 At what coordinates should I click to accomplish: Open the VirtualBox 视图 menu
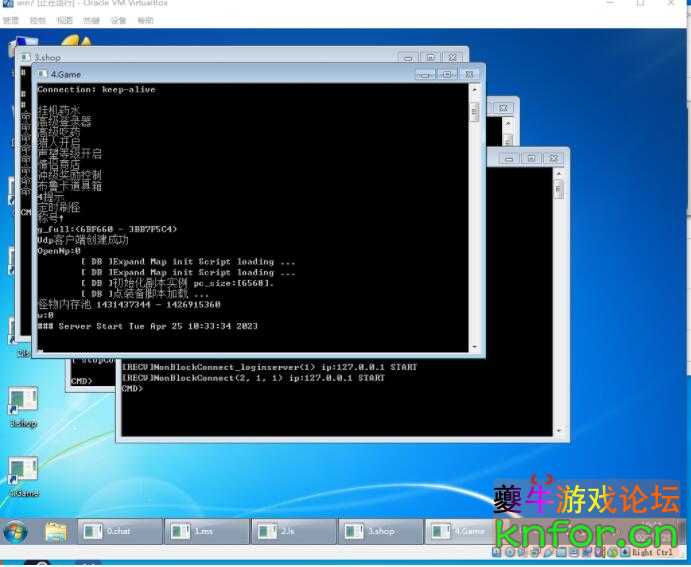pyautogui.click(x=64, y=20)
